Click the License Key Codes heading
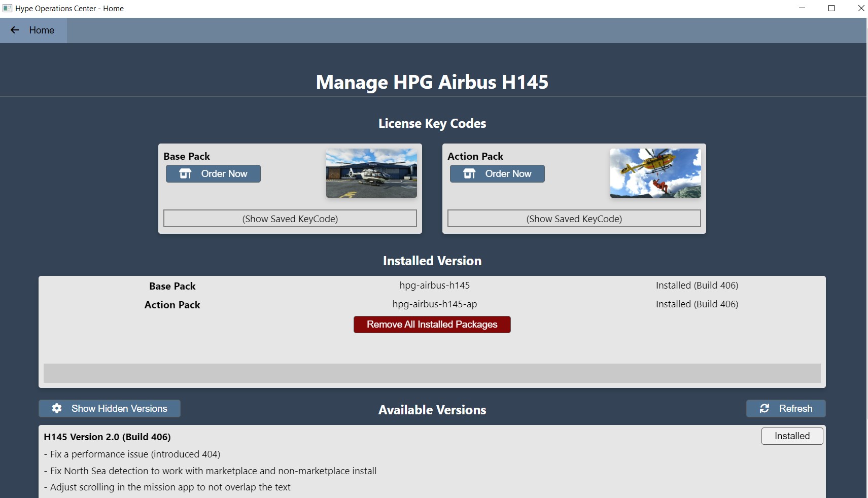 pos(432,124)
